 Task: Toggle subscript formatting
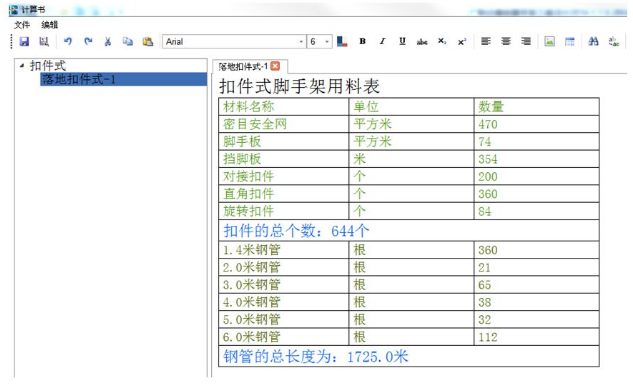point(442,41)
